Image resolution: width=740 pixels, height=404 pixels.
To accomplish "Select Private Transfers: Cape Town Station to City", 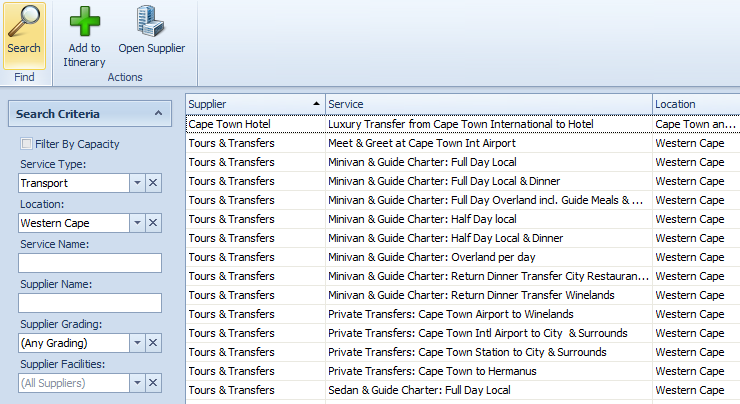I will (488, 352).
